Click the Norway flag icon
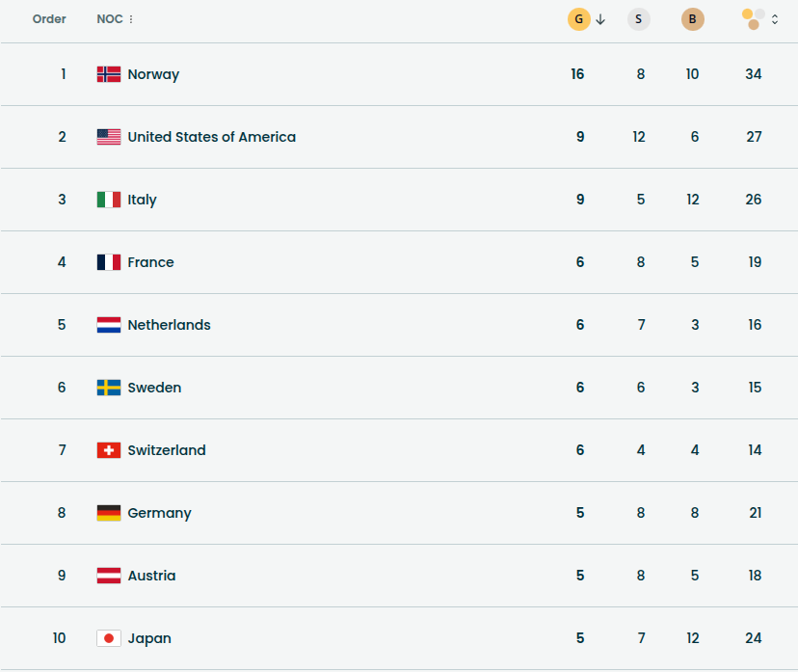 (x=109, y=74)
